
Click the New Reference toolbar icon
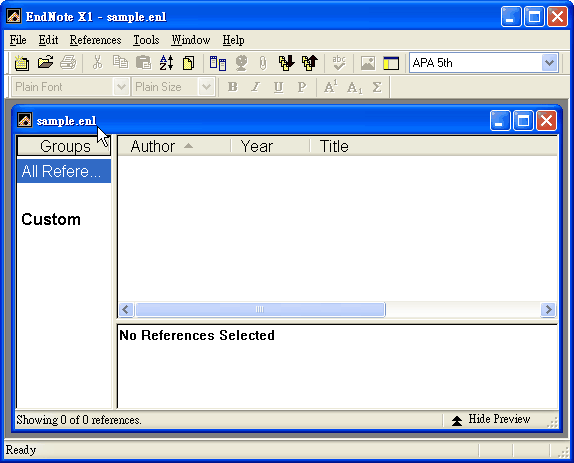tap(22, 63)
